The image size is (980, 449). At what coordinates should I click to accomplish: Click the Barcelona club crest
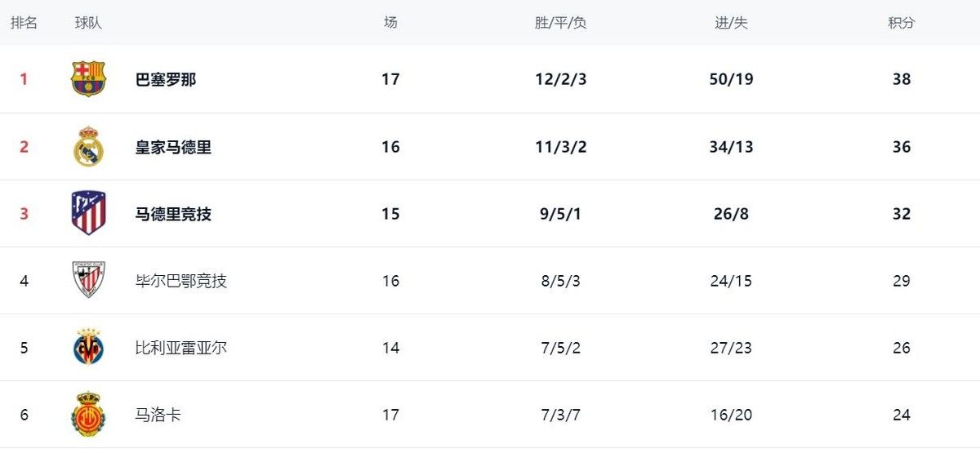tap(88, 79)
